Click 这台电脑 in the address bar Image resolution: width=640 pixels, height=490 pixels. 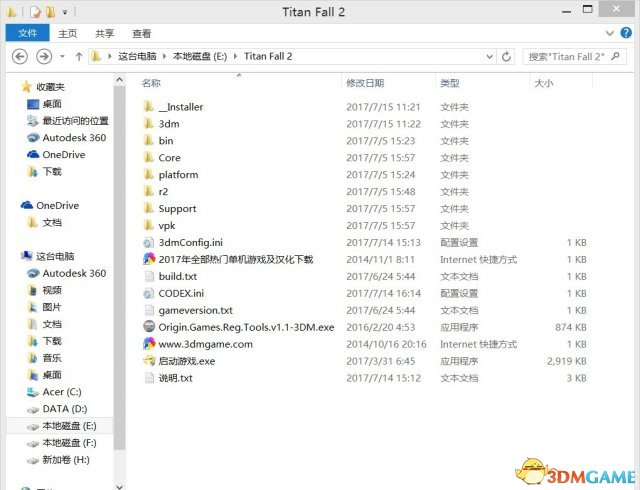pyautogui.click(x=137, y=56)
